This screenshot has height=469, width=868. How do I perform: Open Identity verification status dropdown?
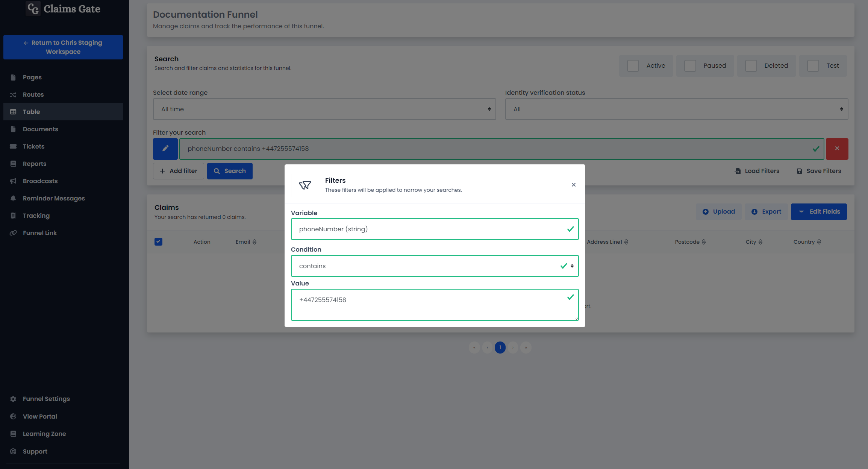tap(677, 109)
